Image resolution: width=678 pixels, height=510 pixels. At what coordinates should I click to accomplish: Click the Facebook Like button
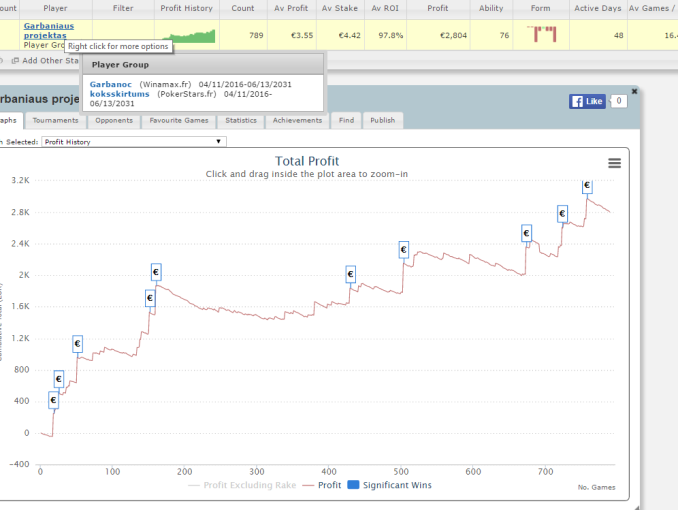[x=587, y=101]
